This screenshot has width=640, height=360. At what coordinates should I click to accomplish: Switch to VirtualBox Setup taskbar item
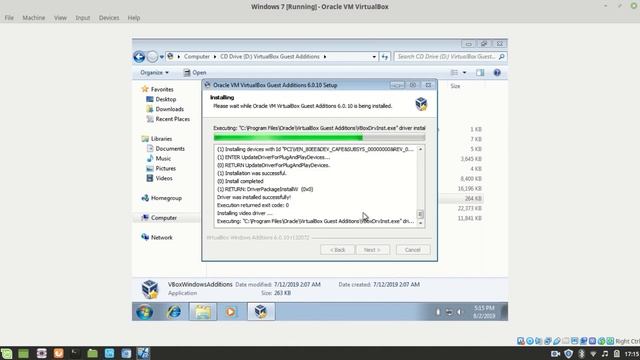tap(261, 312)
